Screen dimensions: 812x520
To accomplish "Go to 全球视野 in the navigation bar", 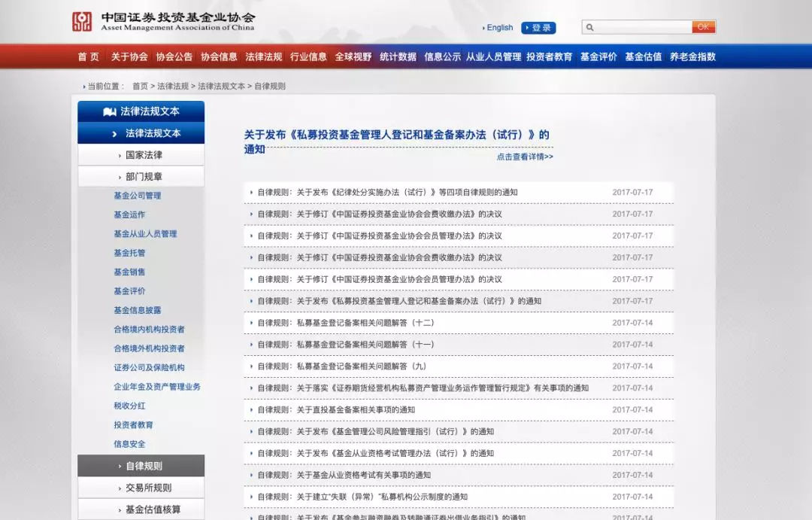I will coord(353,56).
